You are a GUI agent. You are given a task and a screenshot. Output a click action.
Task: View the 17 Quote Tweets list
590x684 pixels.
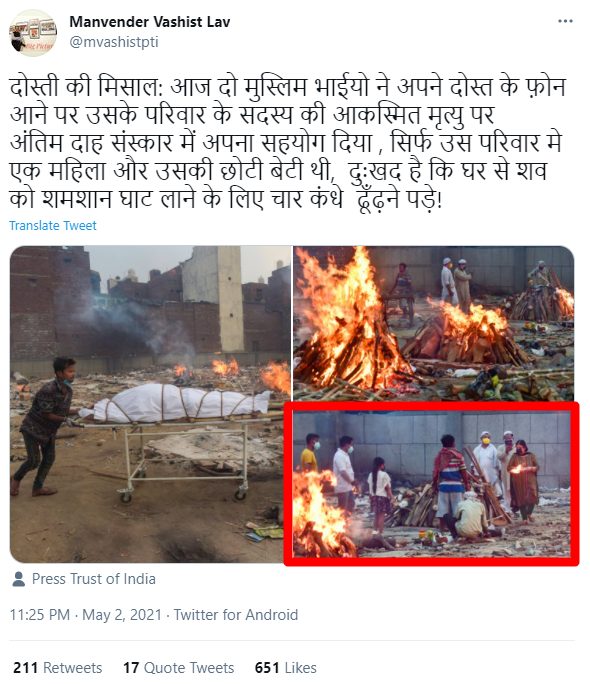pyautogui.click(x=178, y=667)
